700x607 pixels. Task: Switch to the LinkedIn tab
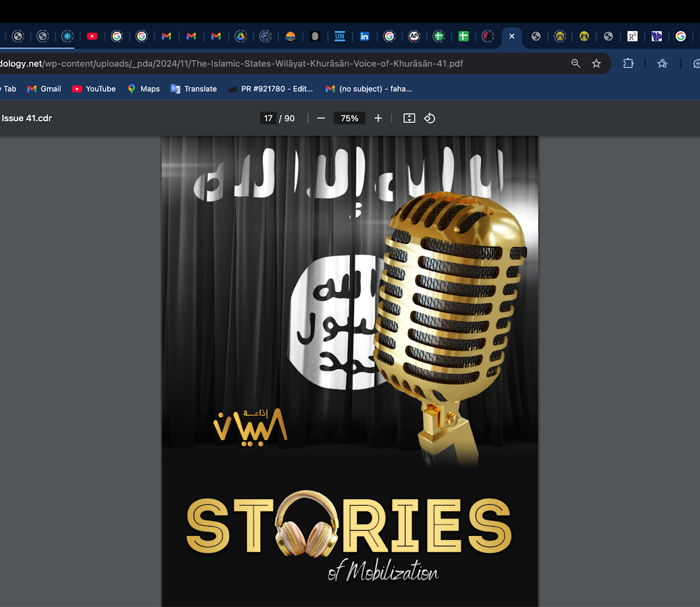pyautogui.click(x=365, y=36)
